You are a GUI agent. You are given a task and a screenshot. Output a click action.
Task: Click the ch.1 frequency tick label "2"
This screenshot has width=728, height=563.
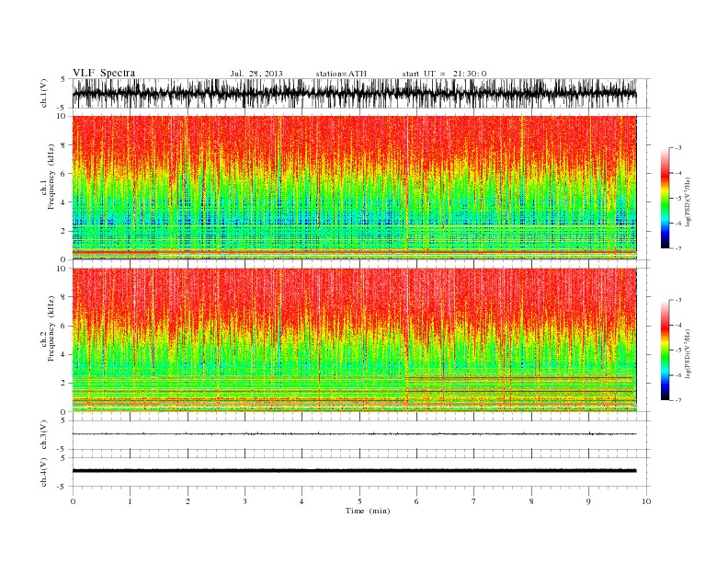tap(63, 231)
